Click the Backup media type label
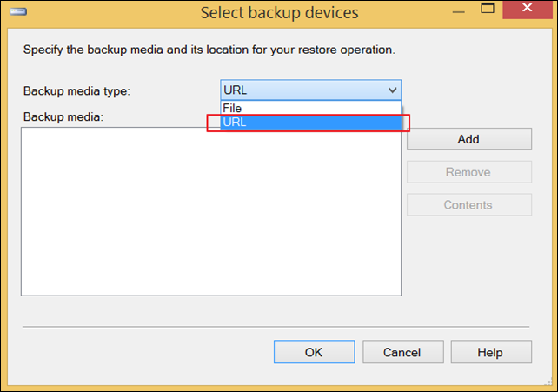 76,91
